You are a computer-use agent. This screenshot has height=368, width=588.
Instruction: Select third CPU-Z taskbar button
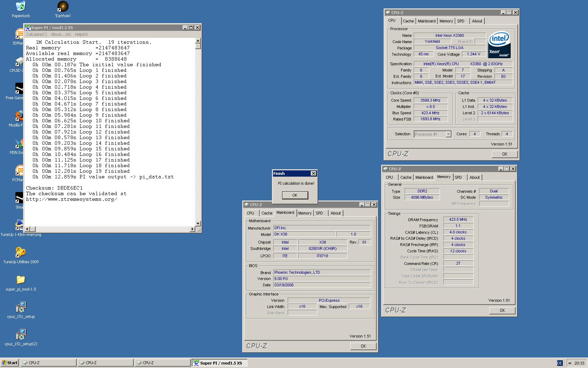[x=162, y=363]
